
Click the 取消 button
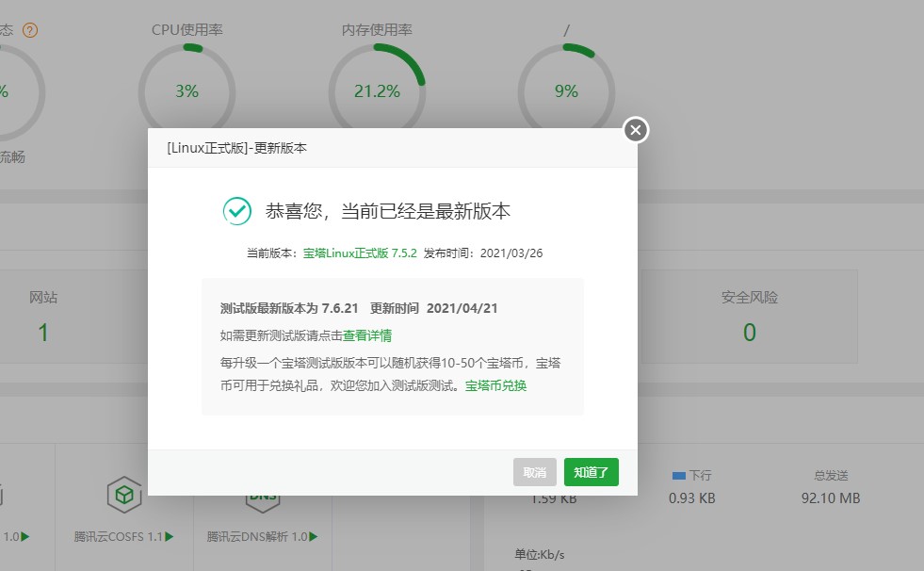click(534, 472)
